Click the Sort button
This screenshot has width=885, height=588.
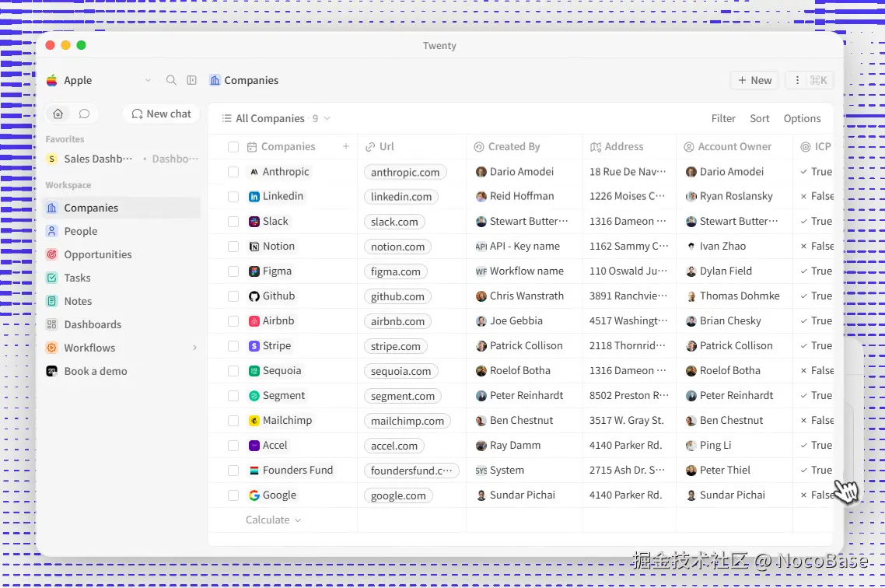pos(759,118)
